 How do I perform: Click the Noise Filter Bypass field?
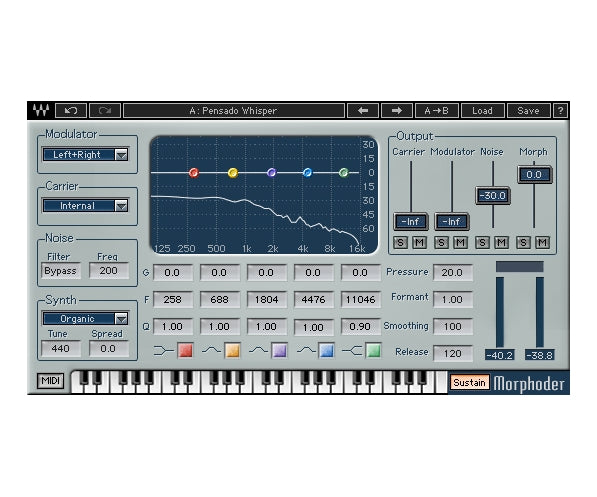coord(61,271)
